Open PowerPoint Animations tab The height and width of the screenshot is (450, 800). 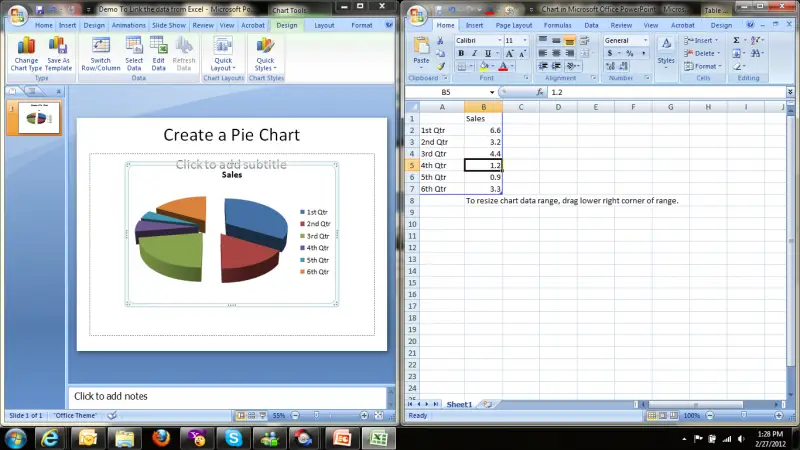(x=129, y=25)
